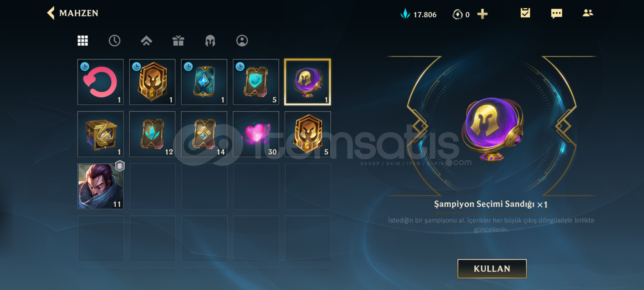Viewport: 644px width, 290px height.
Task: Select the Yasuo champion portrait item
Action: (x=100, y=186)
